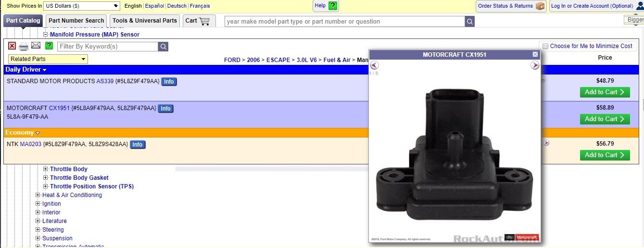Switch to the Part Number Search tab
644x248 pixels.
(76, 21)
